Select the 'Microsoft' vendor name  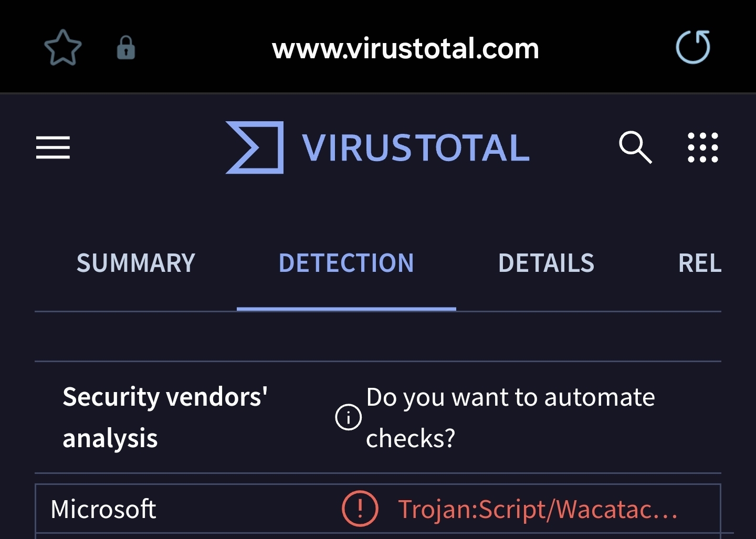point(103,509)
